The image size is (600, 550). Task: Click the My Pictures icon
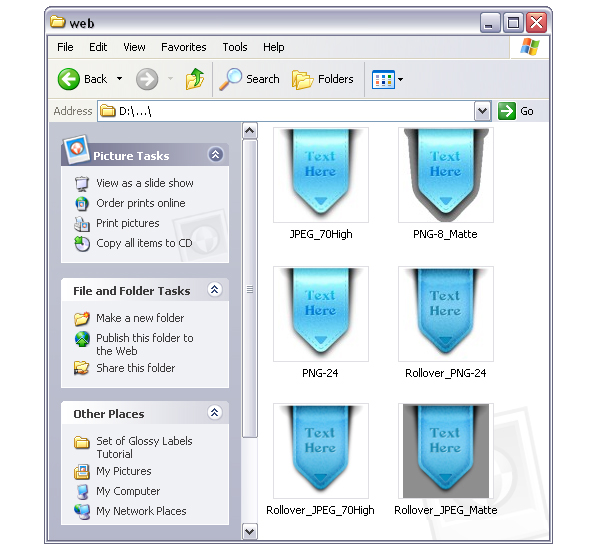82,472
